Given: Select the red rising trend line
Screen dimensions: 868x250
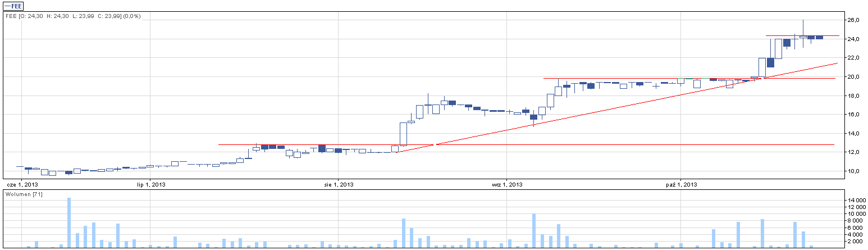Looking at the screenshot, I should pyautogui.click(x=618, y=108).
